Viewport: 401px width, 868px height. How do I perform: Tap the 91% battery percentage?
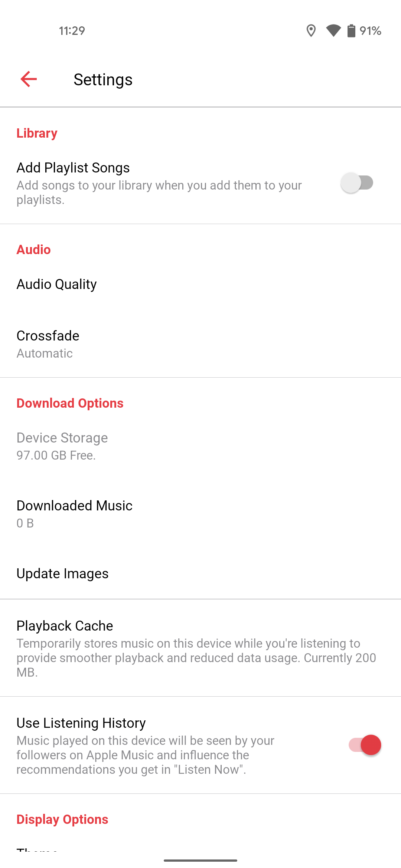tap(371, 31)
